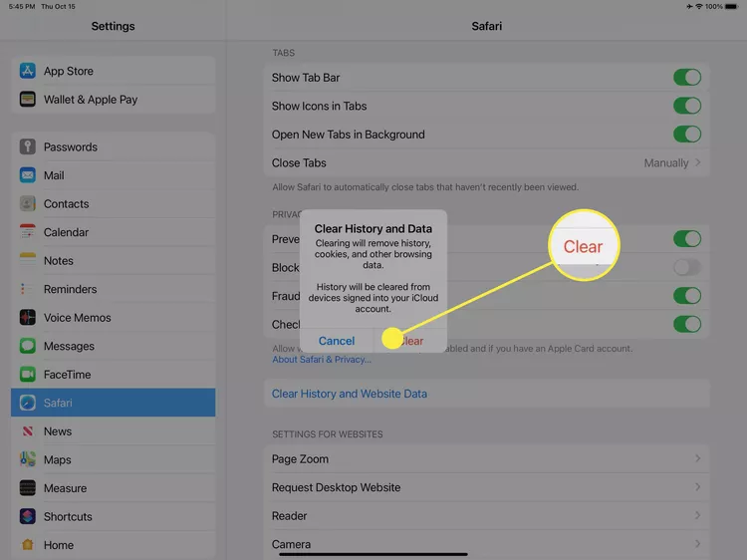Tap the Calendar icon
The width and height of the screenshot is (747, 560).
(28, 232)
